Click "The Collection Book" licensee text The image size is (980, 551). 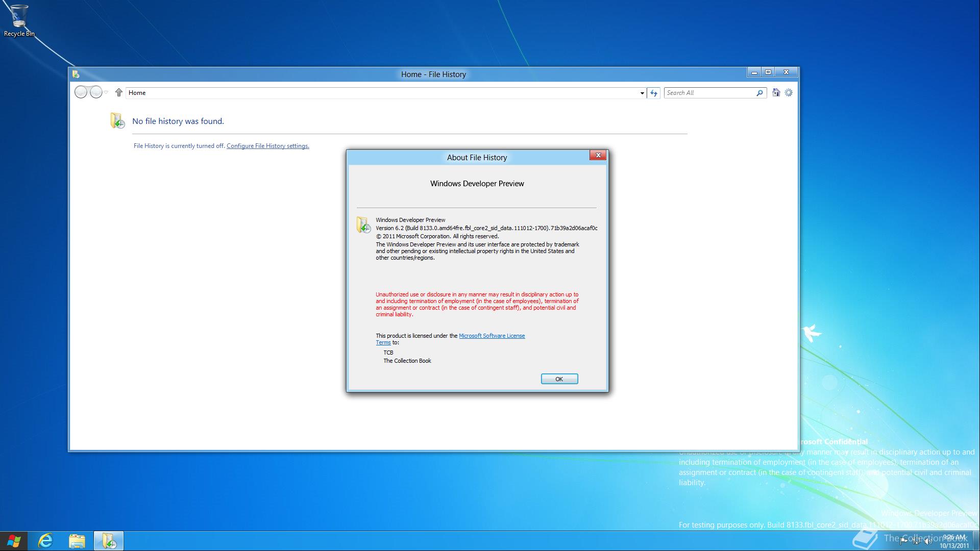click(407, 361)
